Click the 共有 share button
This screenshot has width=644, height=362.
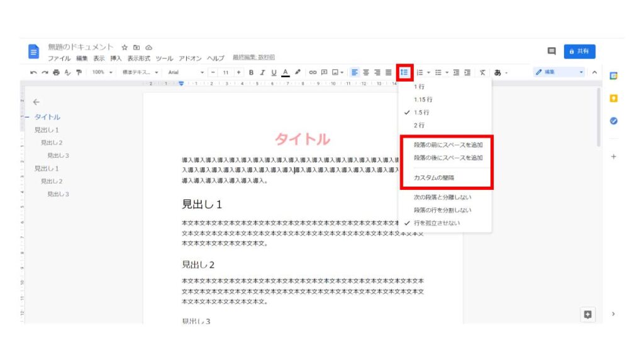(x=579, y=52)
